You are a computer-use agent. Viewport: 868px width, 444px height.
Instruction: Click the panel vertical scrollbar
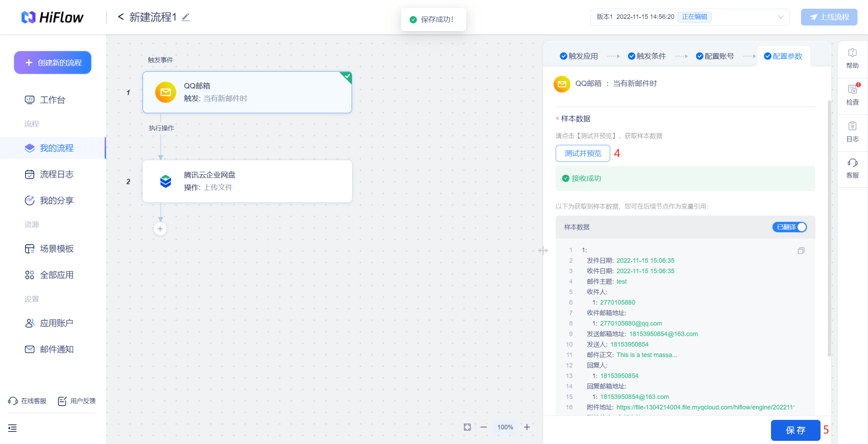pos(829,228)
